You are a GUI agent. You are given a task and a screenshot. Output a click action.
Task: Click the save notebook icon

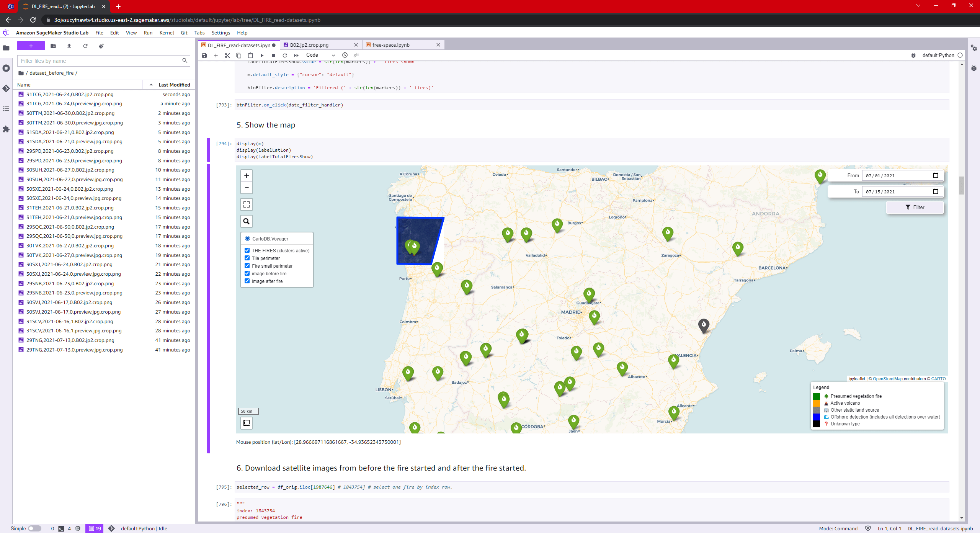tap(204, 56)
